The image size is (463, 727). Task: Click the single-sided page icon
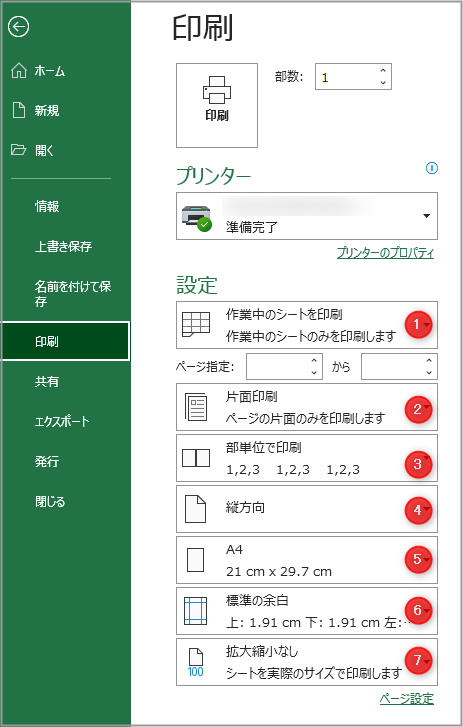pyautogui.click(x=196, y=407)
